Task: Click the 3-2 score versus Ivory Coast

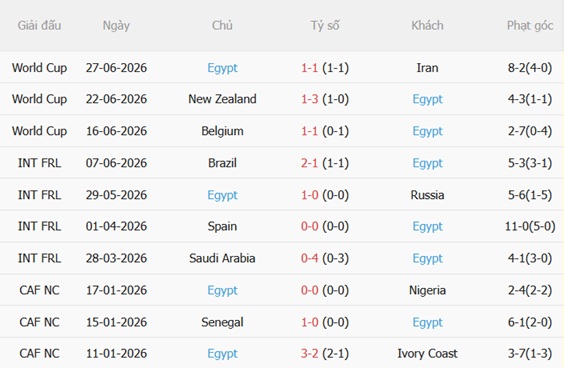Action: coord(309,354)
